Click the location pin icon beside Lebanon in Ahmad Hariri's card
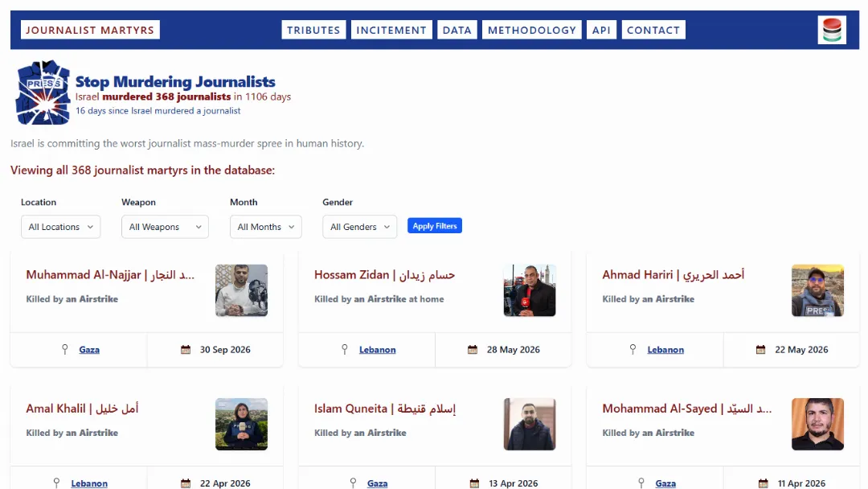Image resolution: width=868 pixels, height=489 pixels. (633, 349)
